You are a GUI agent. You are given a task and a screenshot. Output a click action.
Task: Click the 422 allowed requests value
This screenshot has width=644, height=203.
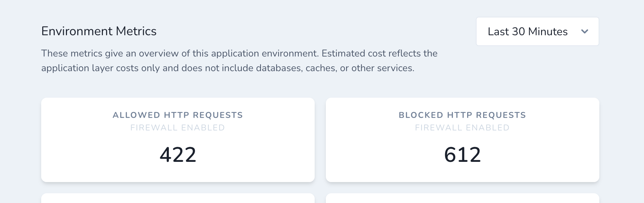pos(178,155)
